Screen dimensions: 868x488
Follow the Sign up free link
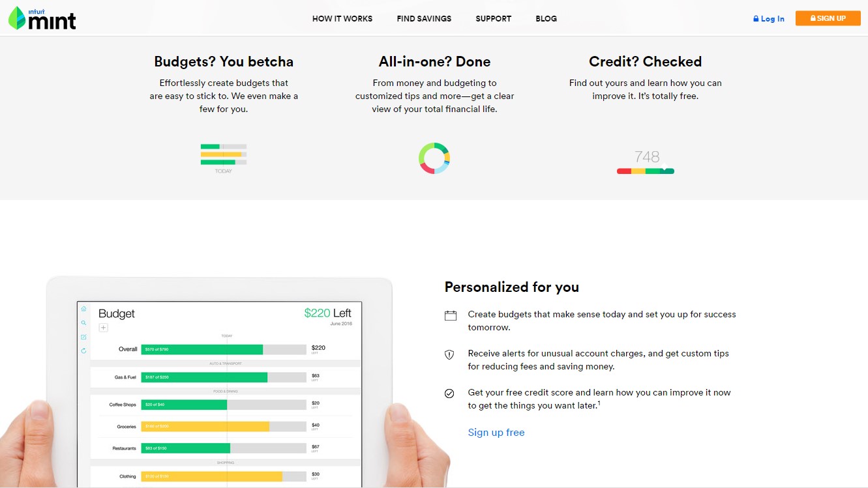(x=496, y=433)
